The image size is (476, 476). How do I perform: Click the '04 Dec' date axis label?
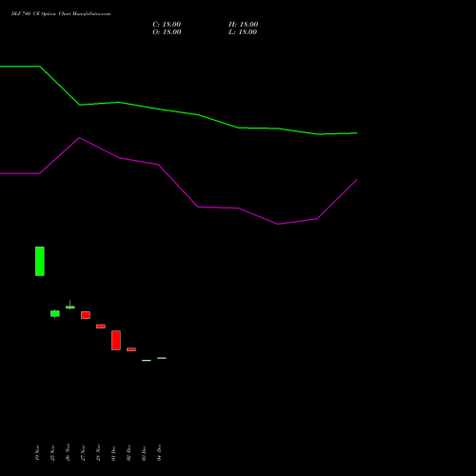coord(159,452)
